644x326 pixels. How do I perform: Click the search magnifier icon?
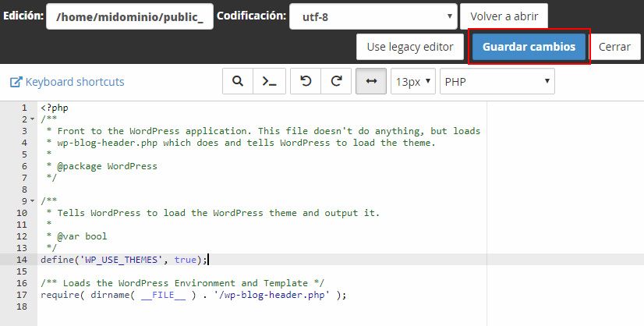pos(238,81)
